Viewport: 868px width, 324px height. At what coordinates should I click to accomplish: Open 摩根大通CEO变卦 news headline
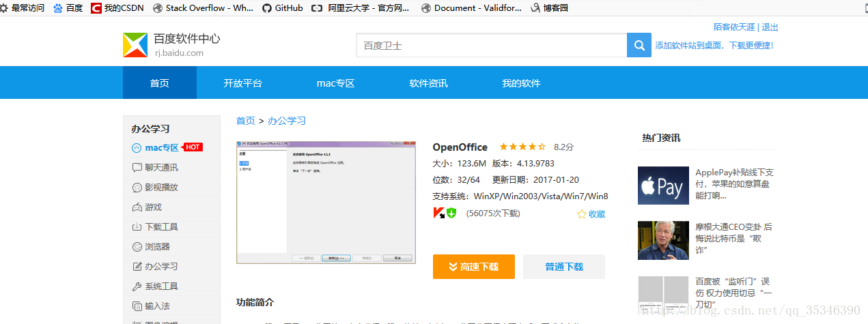click(734, 239)
